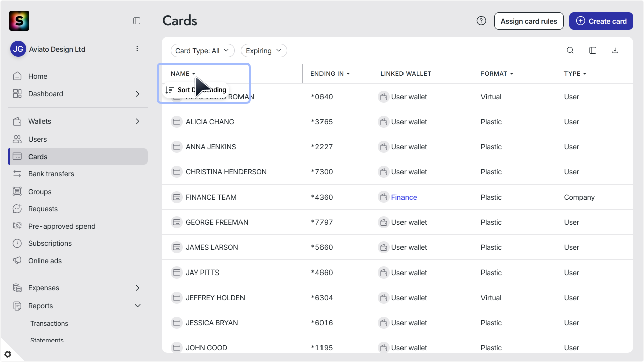
Task: Click card icon beside FINANCE TEAM
Action: point(177,197)
